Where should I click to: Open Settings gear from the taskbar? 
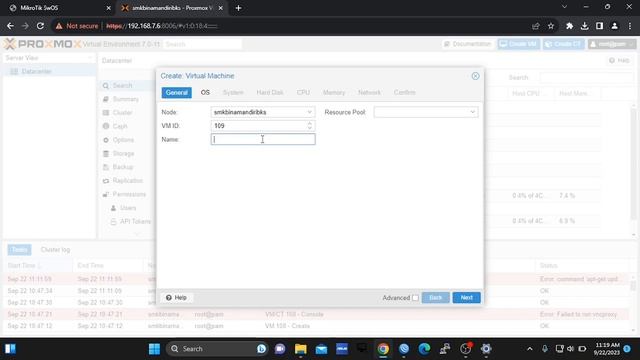tap(486, 349)
